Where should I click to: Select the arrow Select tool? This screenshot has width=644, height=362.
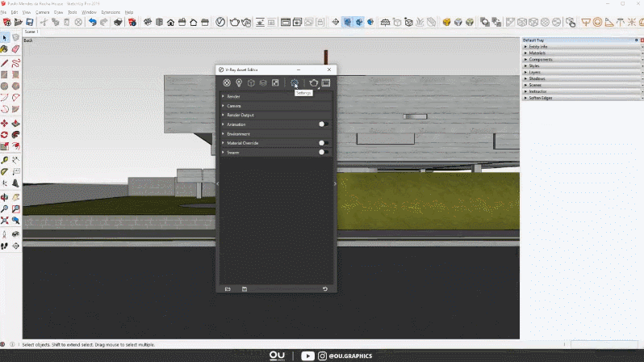coord(5,38)
